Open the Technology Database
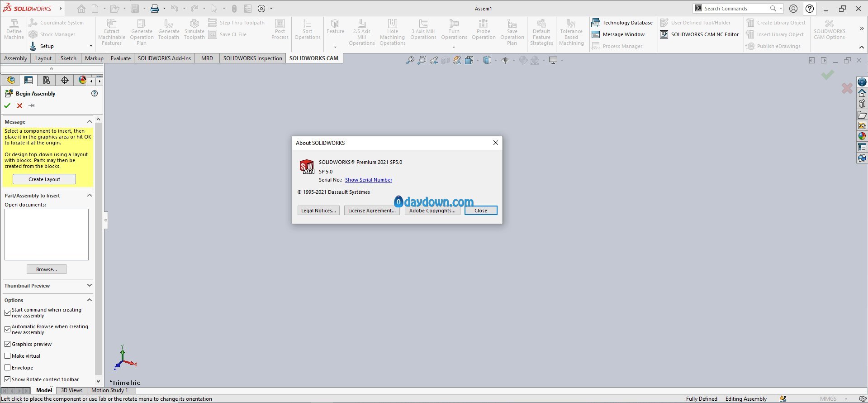This screenshot has height=403, width=868. (622, 23)
